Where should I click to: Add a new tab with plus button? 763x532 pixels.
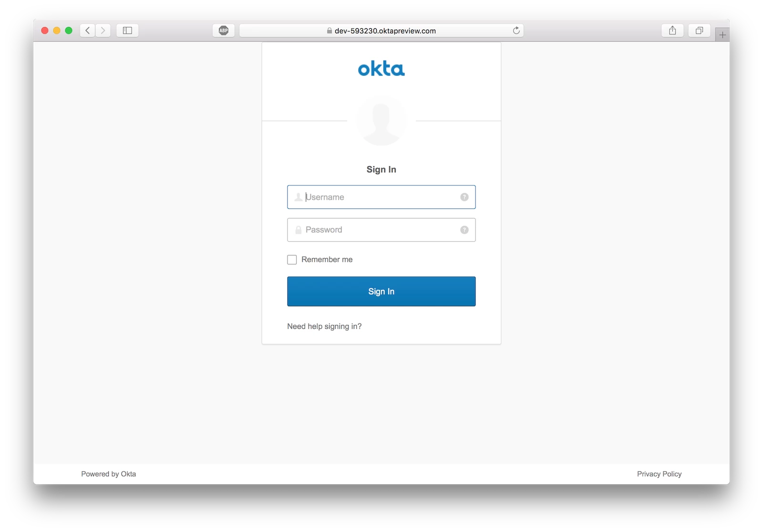pyautogui.click(x=722, y=35)
